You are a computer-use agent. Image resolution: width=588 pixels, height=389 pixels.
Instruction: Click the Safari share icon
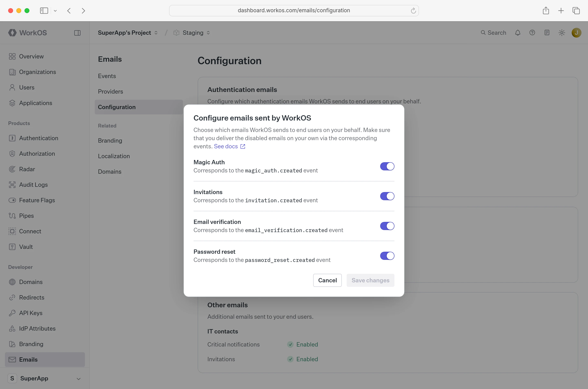coord(546,10)
